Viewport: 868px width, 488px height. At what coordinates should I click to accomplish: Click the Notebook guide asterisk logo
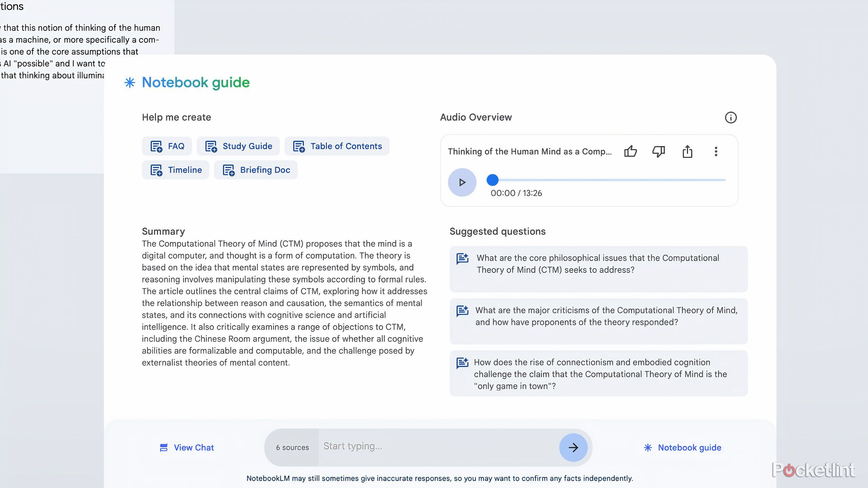point(129,82)
